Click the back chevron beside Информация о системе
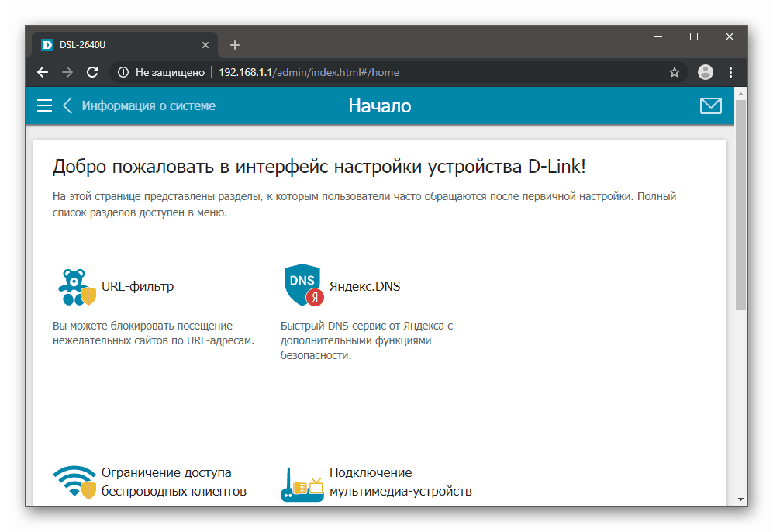This screenshot has width=773, height=532. click(x=67, y=105)
